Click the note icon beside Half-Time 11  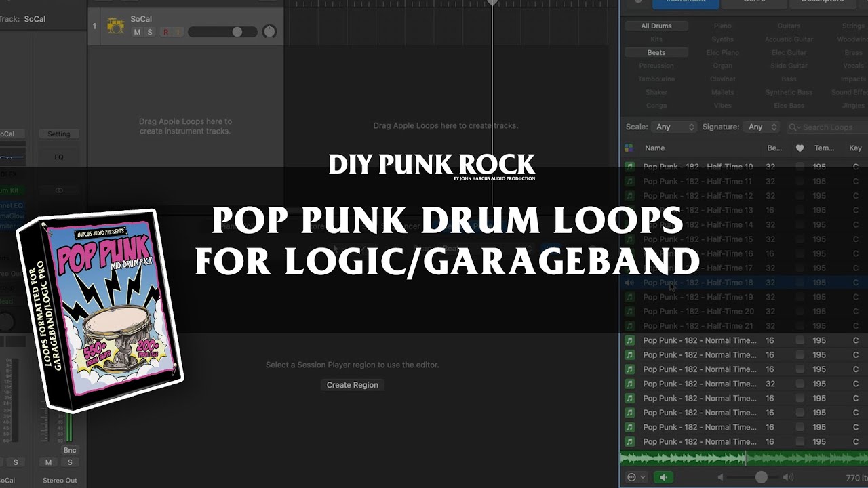(x=629, y=181)
